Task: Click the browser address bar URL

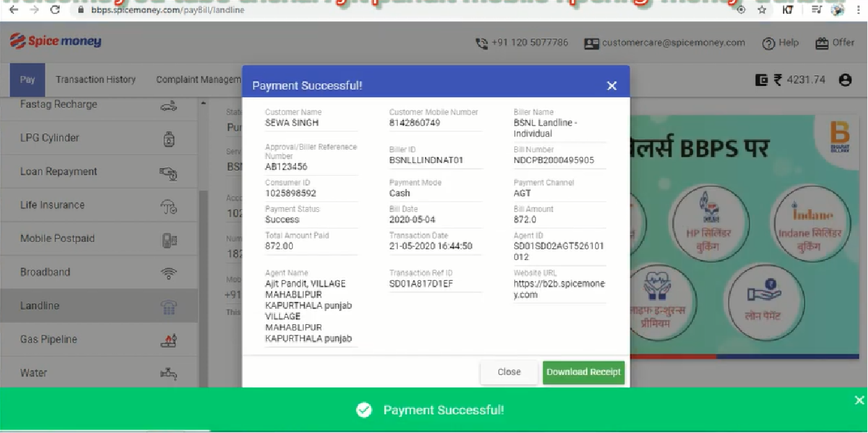Action: [167, 10]
